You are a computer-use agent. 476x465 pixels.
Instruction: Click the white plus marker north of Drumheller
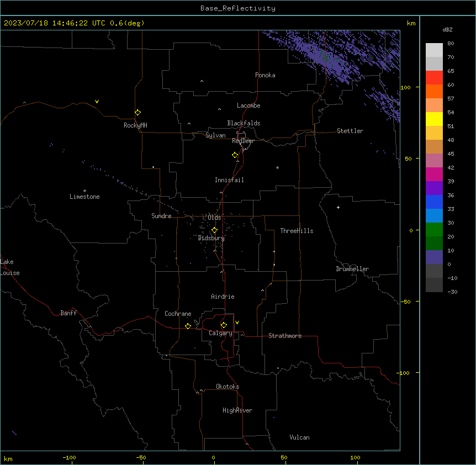tap(338, 207)
